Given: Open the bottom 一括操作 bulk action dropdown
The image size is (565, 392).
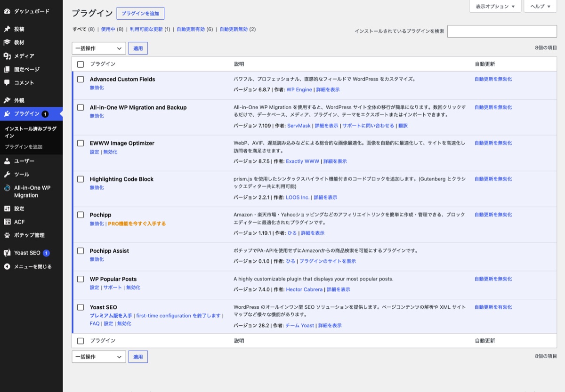Looking at the screenshot, I should click(x=99, y=357).
